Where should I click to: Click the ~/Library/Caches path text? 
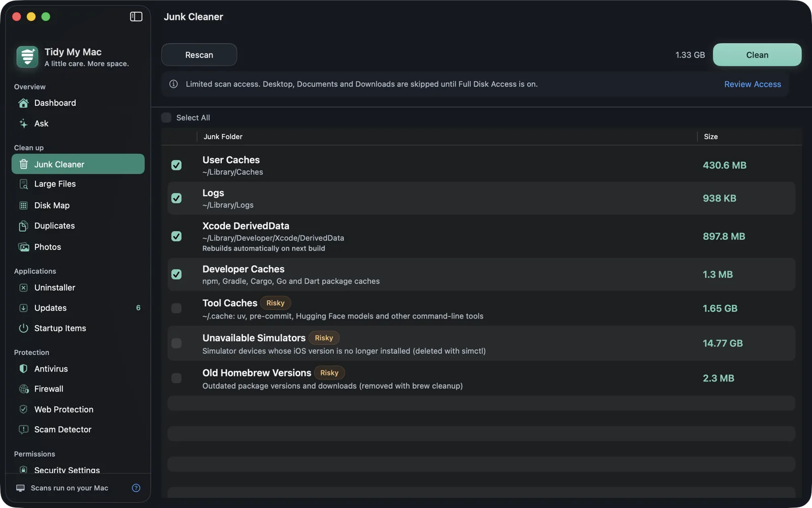tap(232, 172)
